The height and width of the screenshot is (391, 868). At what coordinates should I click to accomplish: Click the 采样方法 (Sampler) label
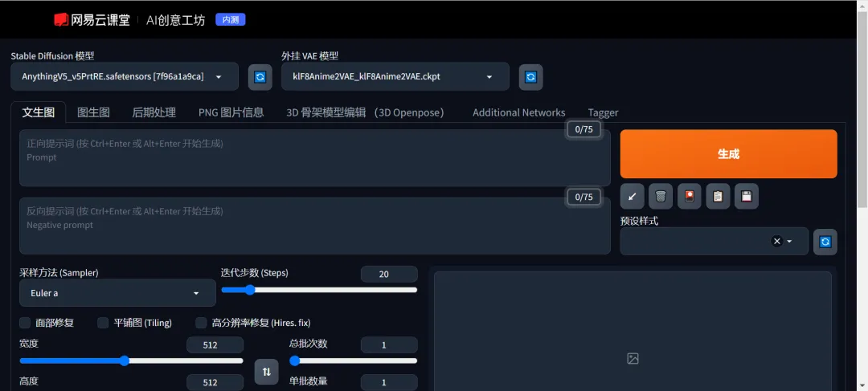[59, 273]
